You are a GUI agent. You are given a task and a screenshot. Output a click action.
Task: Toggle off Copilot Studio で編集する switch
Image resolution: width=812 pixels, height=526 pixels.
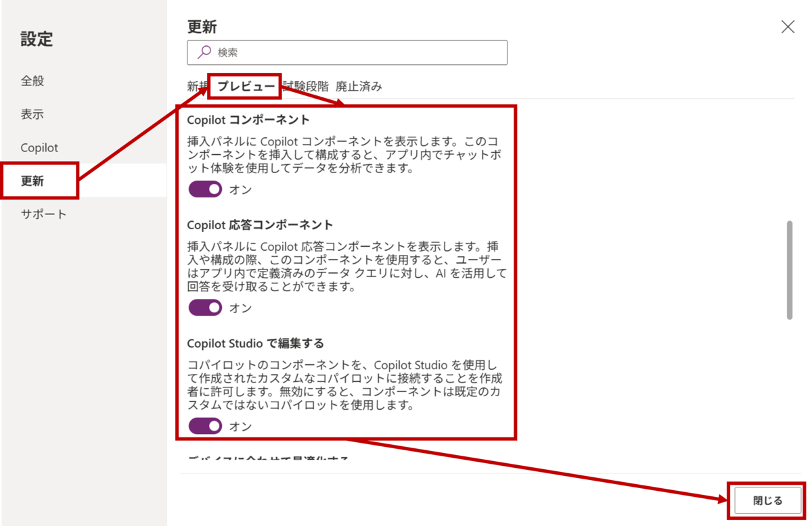(206, 426)
